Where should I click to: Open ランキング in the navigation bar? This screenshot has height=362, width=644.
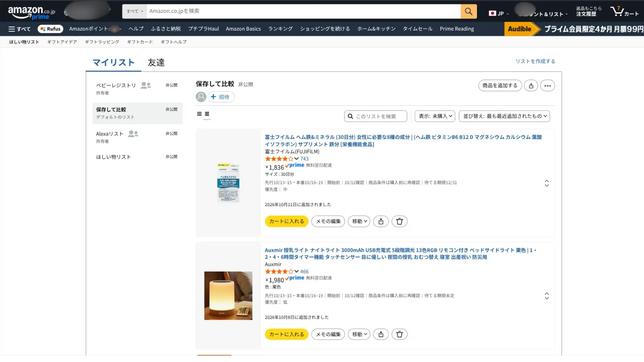[281, 29]
